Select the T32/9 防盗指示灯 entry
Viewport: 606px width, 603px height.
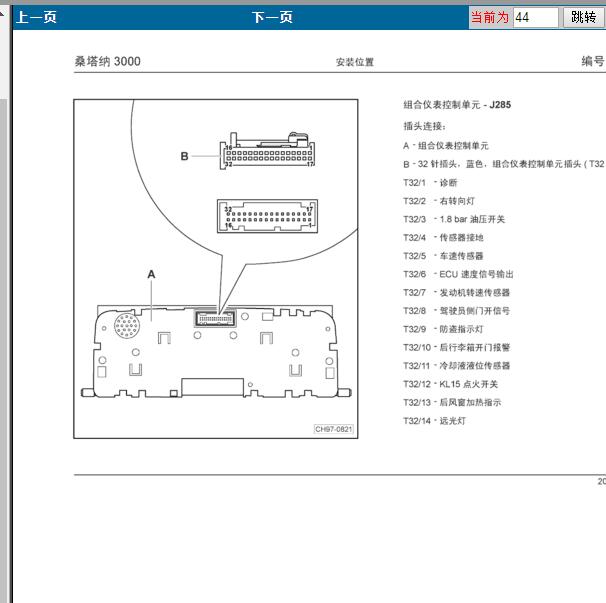443,329
